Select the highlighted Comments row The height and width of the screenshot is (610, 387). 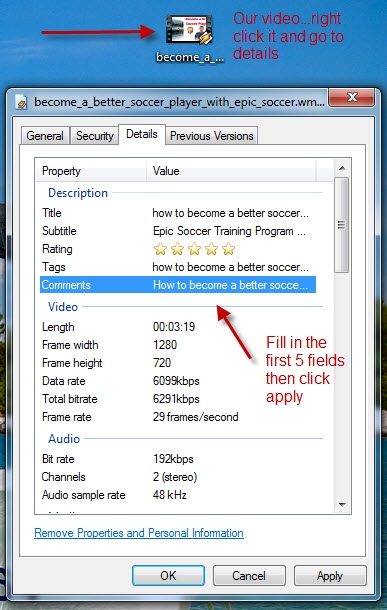[x=178, y=285]
